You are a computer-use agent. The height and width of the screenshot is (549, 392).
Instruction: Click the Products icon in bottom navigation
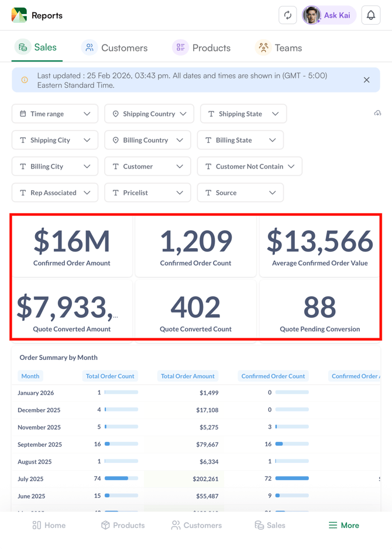[106, 525]
